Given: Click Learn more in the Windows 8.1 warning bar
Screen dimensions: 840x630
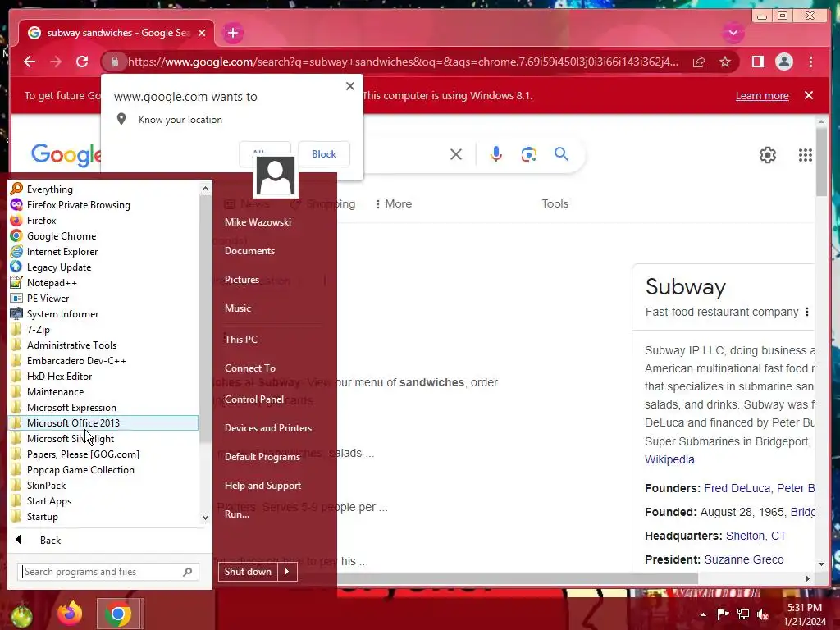Looking at the screenshot, I should pyautogui.click(x=762, y=96).
